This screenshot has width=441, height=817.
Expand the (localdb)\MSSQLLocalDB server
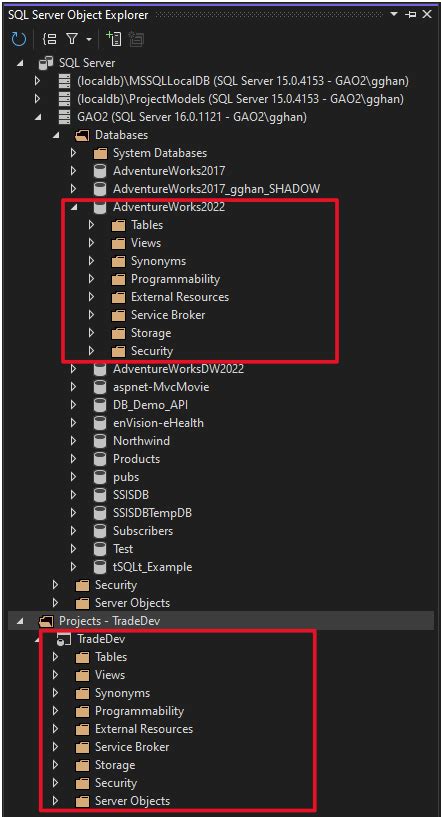tap(37, 81)
